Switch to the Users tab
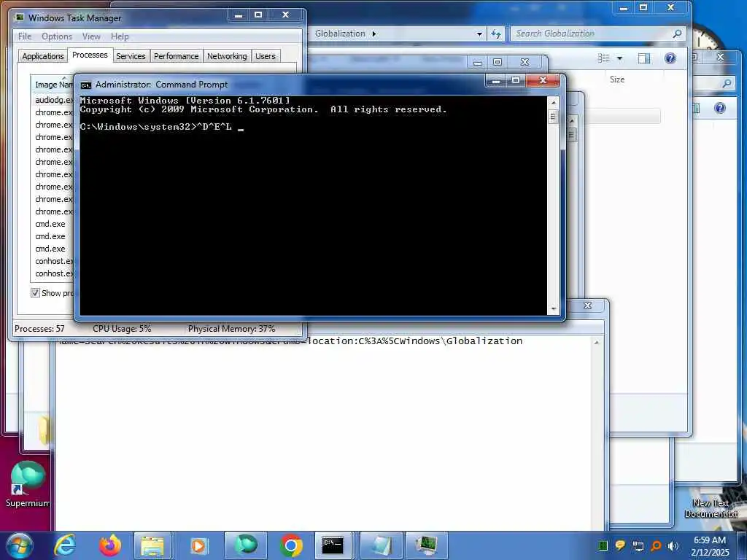 click(x=266, y=56)
